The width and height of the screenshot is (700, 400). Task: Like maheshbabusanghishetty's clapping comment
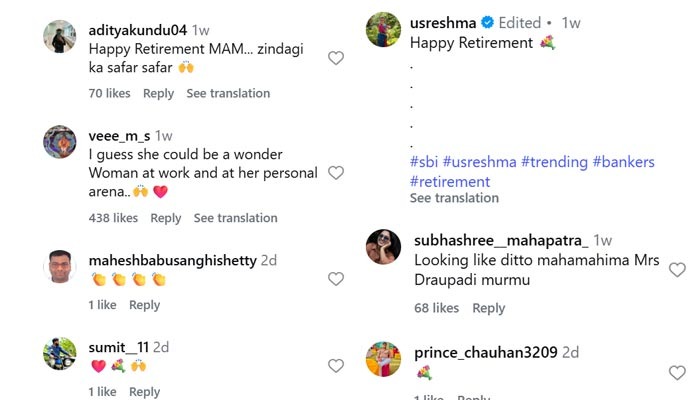click(336, 279)
